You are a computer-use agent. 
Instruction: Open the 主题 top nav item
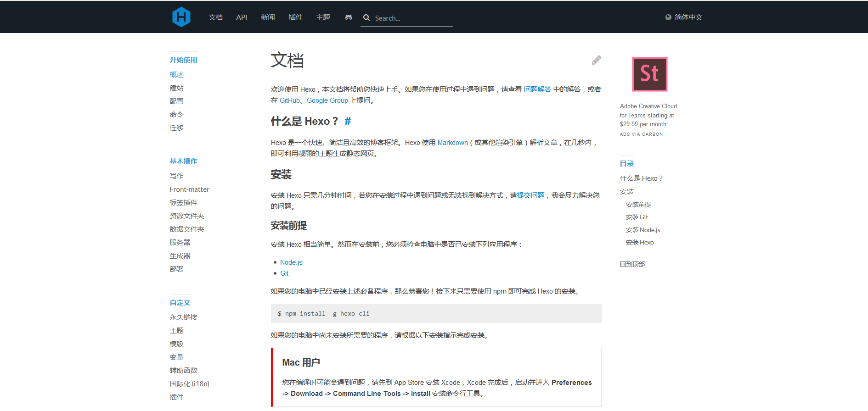pyautogui.click(x=323, y=17)
